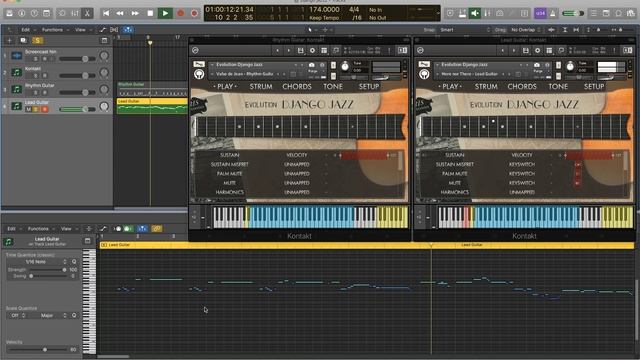Adjust the master volume slider
Viewport: 640px width, 360px height.
coord(573,13)
